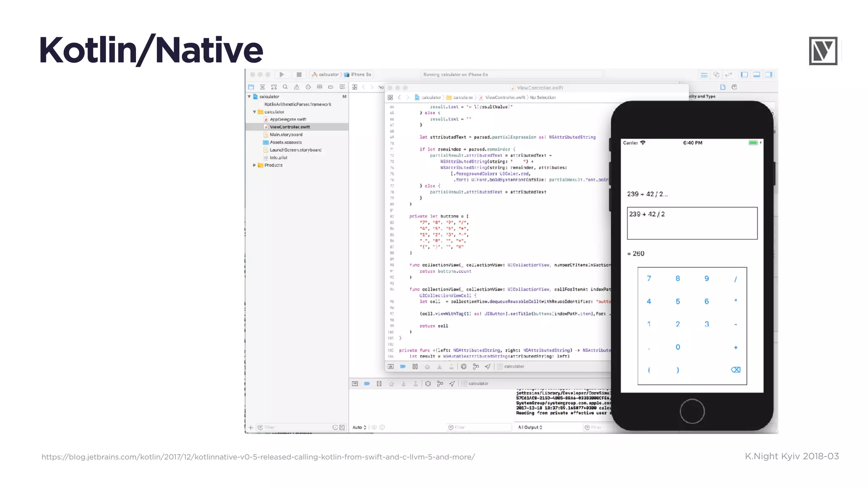Viewport: 868px width, 488px height.
Task: Click the calculator project in editor jump bar
Action: click(x=428, y=97)
